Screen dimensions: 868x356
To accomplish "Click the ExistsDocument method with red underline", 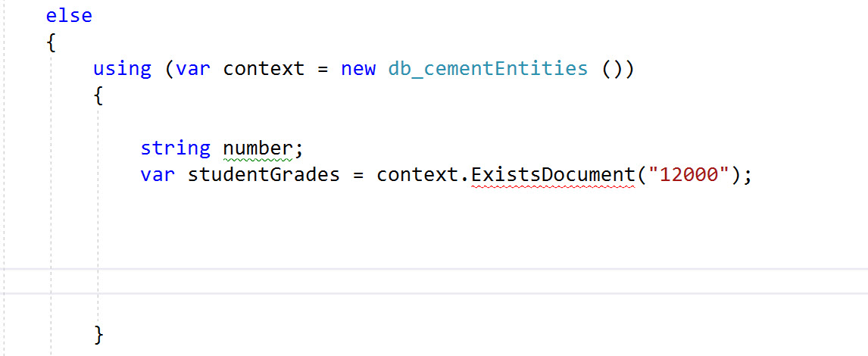I will pyautogui.click(x=552, y=175).
